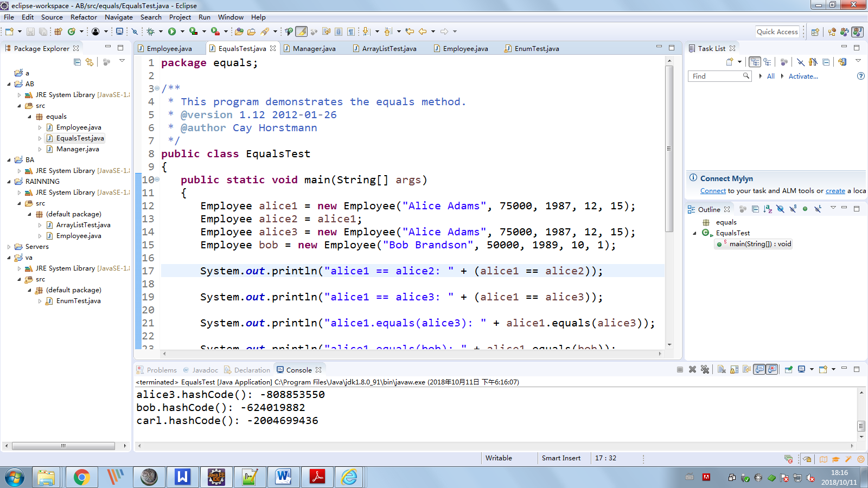Toggle Hide Fields in Outline toolbar
The width and height of the screenshot is (868, 488).
780,209
